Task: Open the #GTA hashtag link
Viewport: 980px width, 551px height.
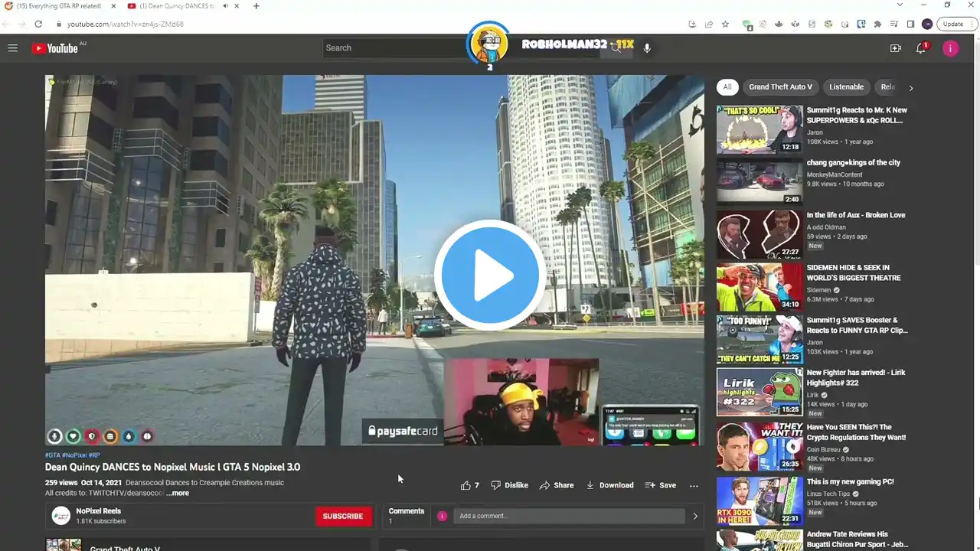Action: pyautogui.click(x=53, y=455)
